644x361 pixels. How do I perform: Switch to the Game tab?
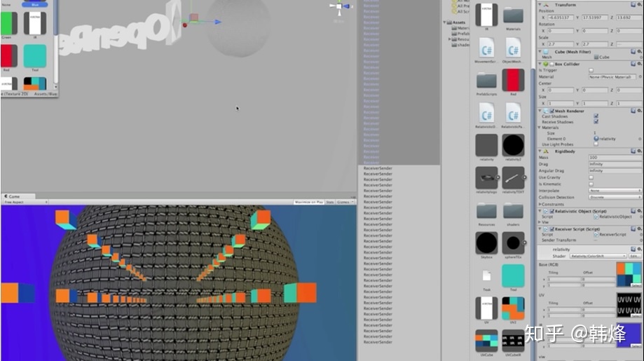click(13, 196)
